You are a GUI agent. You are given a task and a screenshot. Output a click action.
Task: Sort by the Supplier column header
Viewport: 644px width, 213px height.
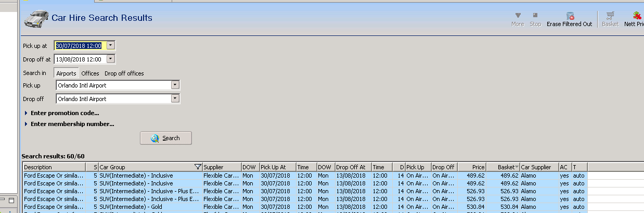[222, 167]
